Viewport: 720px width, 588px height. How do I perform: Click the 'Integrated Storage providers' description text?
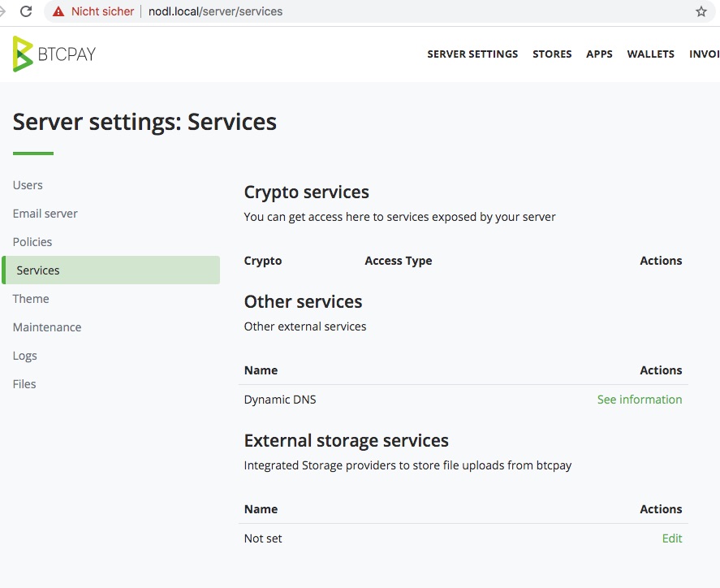[x=407, y=466]
